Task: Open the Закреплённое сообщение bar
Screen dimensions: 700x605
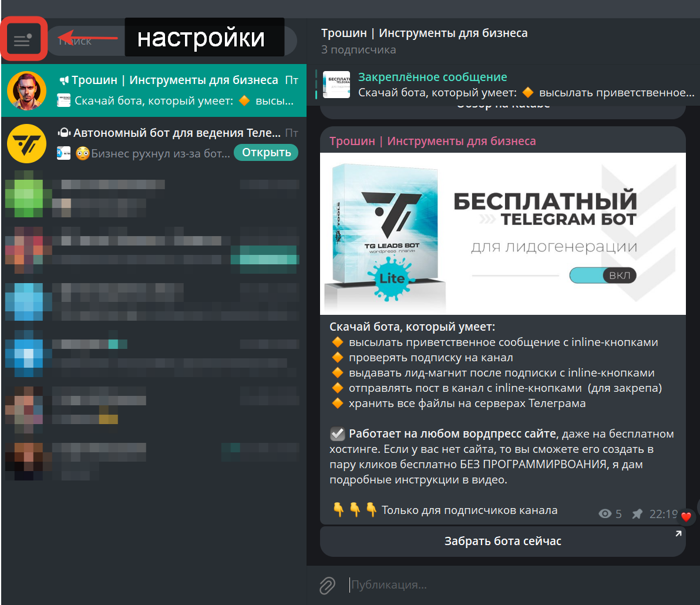Action: pyautogui.click(x=503, y=85)
